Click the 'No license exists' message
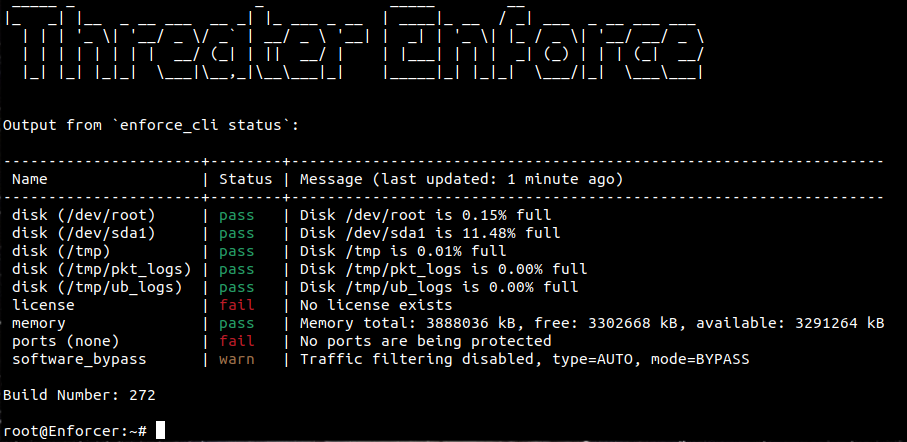The height and width of the screenshot is (442, 907). [376, 305]
